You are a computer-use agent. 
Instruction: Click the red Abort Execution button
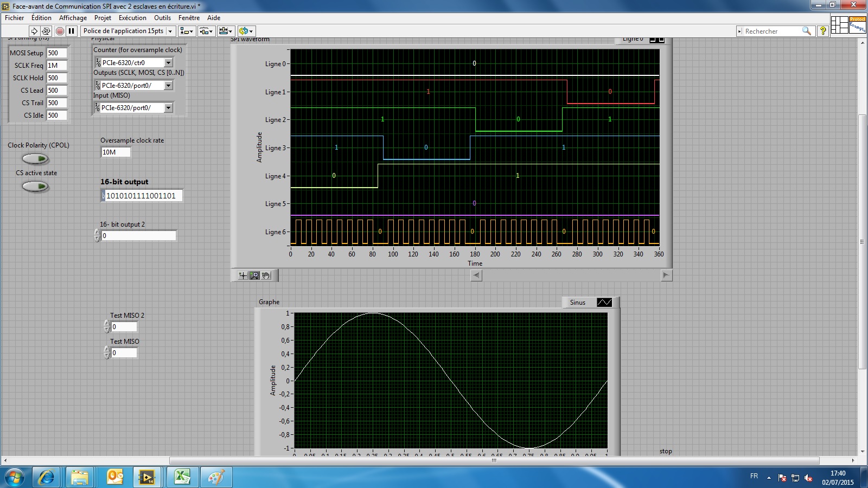(x=60, y=31)
